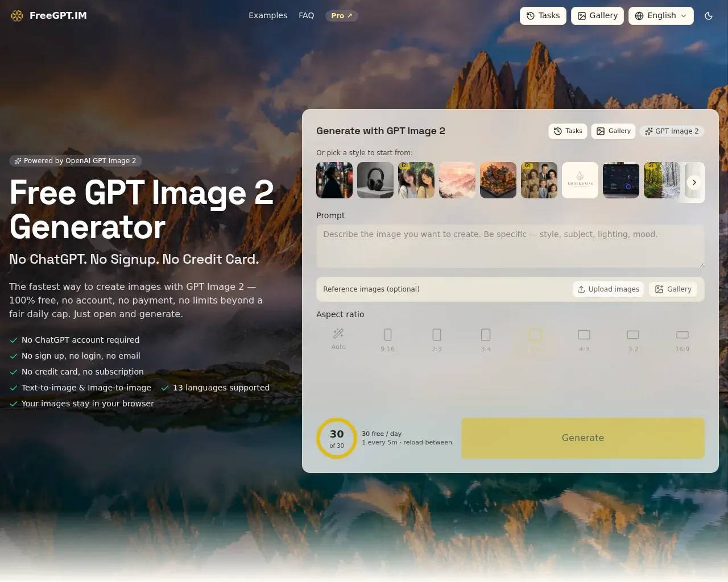Click the Powered by OpenAI GPT Image 2 badge
The image size is (728, 582).
pyautogui.click(x=76, y=161)
